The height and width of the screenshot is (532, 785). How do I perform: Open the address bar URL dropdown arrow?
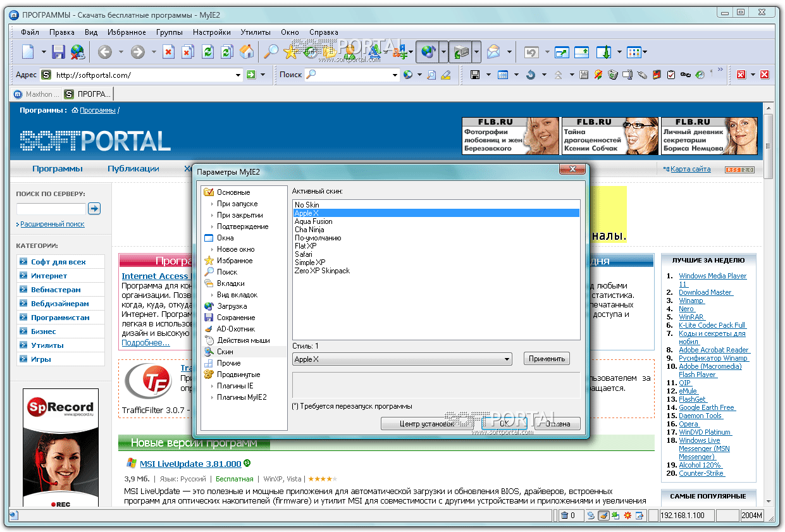[x=238, y=75]
